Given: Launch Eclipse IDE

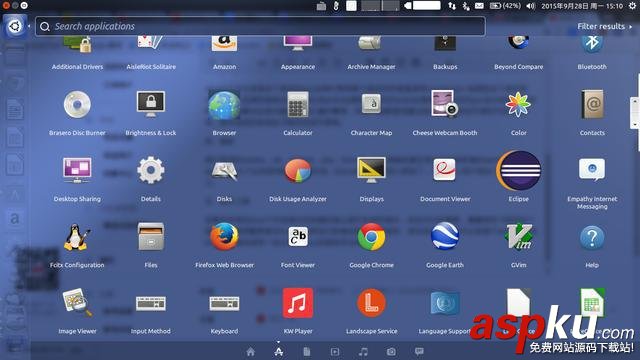Looking at the screenshot, I should click(x=518, y=171).
